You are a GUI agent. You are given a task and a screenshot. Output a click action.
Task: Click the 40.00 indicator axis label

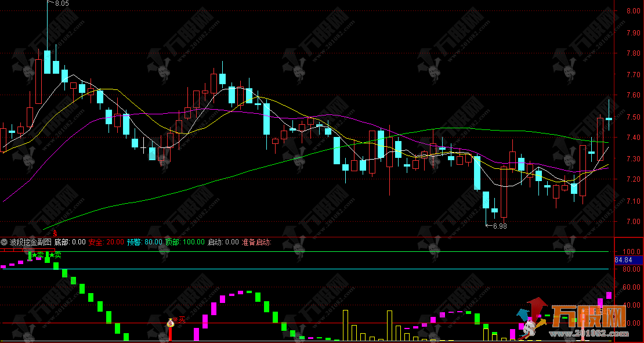coord(633,305)
